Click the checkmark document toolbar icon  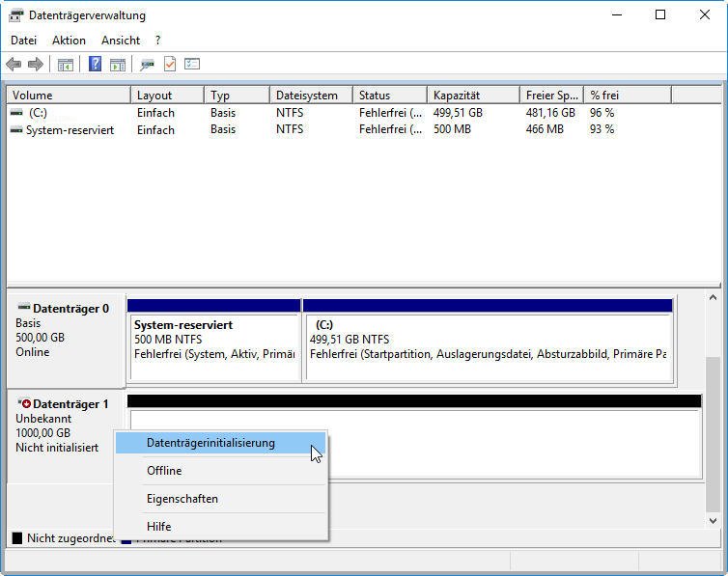coord(170,64)
